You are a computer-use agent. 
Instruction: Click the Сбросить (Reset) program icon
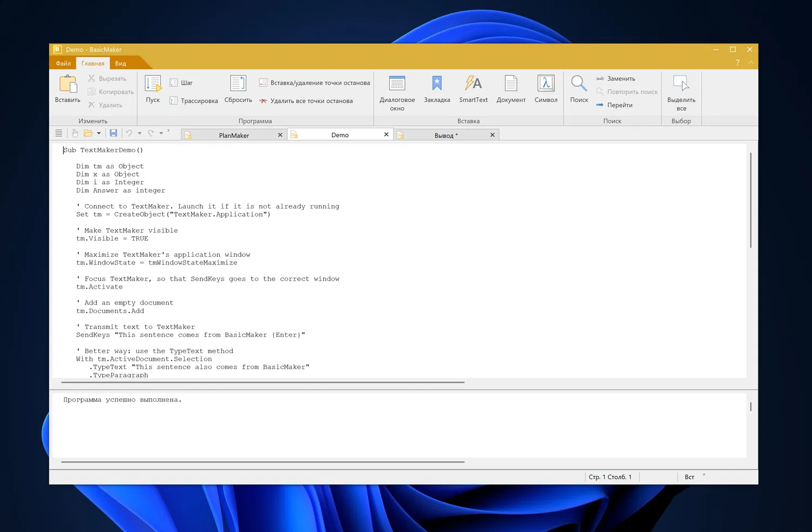click(x=238, y=84)
